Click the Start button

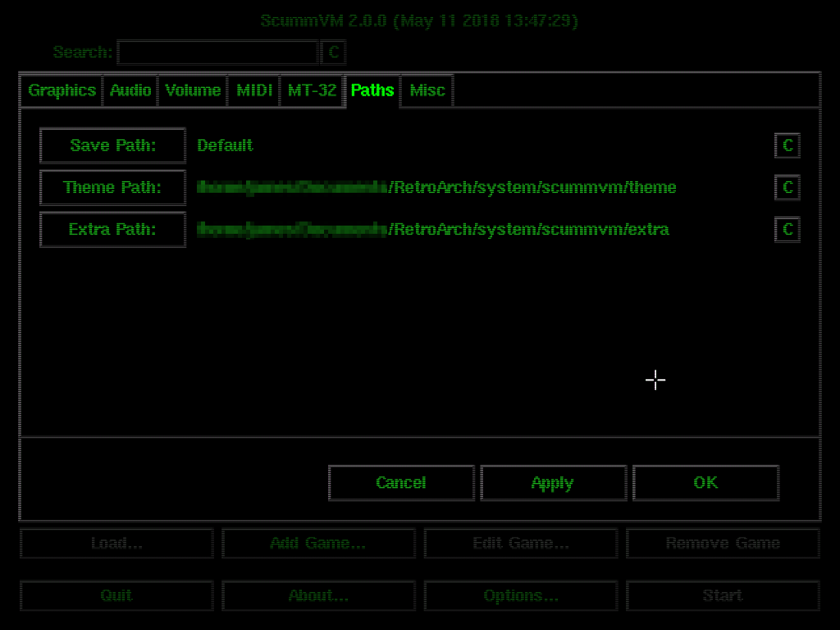point(723,596)
